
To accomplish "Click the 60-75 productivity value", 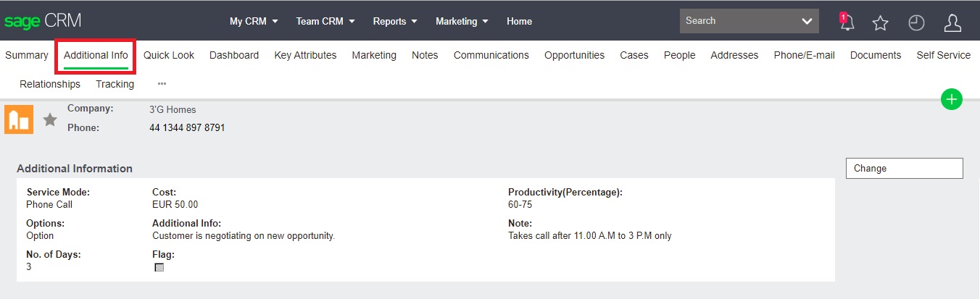I will (520, 205).
